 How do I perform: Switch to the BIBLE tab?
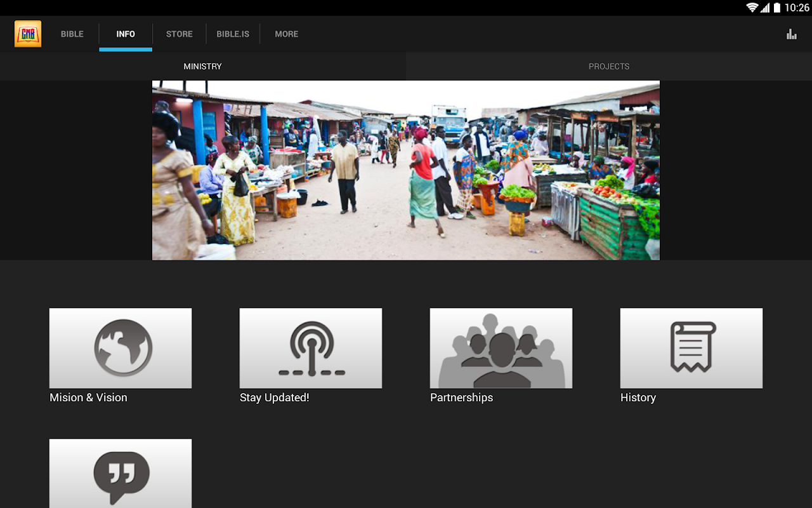pyautogui.click(x=72, y=34)
